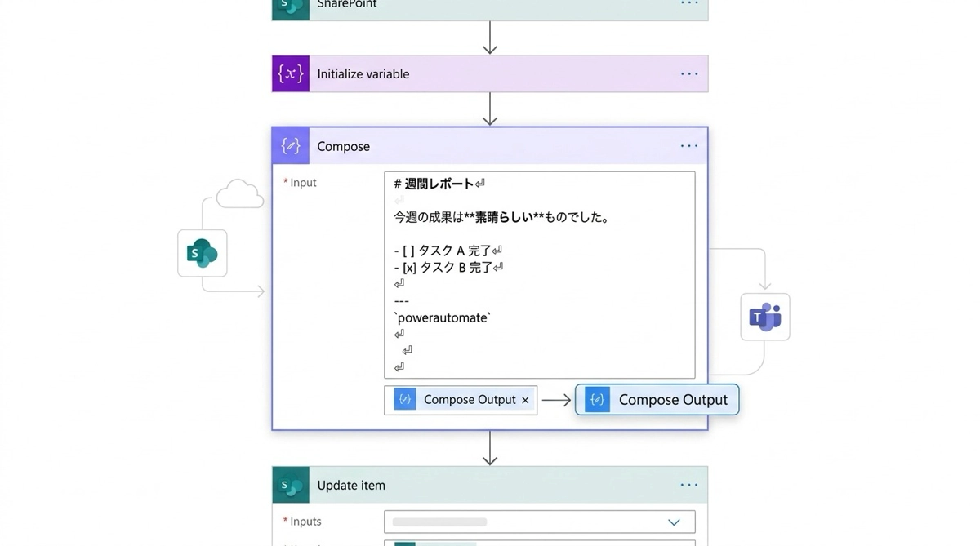Viewport: 980px width, 546px height.
Task: Open the Initialize variable ellipsis menu
Action: [689, 74]
